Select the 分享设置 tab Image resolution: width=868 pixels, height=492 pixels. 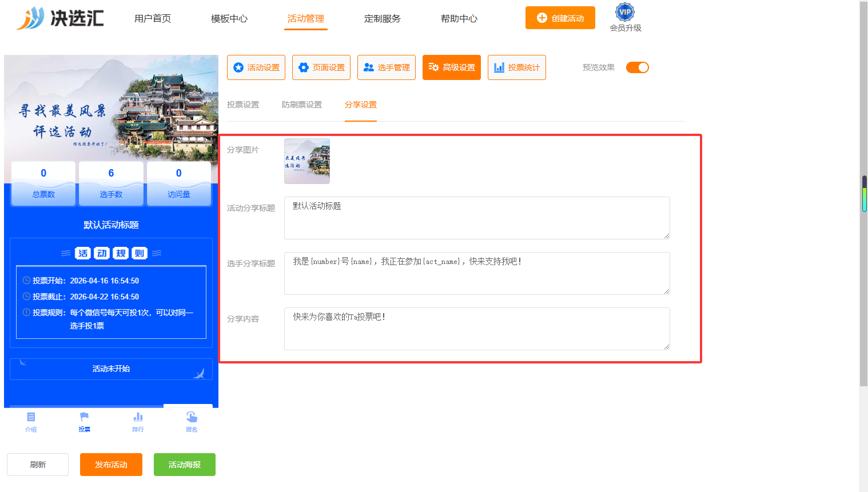[361, 105]
